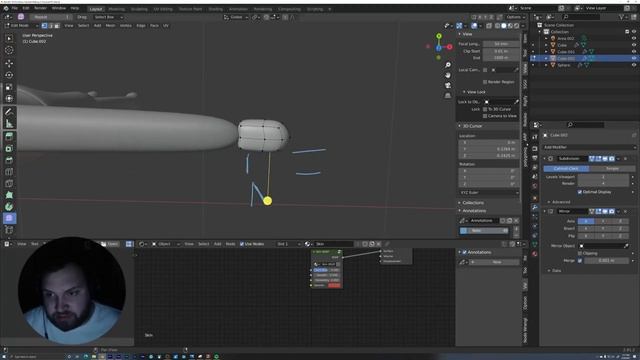Open the XYZ Euler rotation mode dropdown
The width and height of the screenshot is (640, 360).
489,193
